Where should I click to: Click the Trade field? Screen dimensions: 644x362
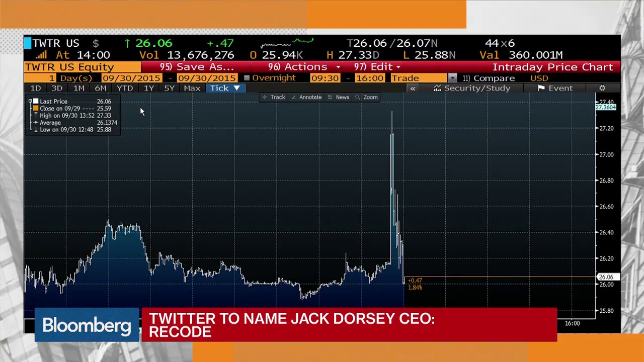point(419,78)
